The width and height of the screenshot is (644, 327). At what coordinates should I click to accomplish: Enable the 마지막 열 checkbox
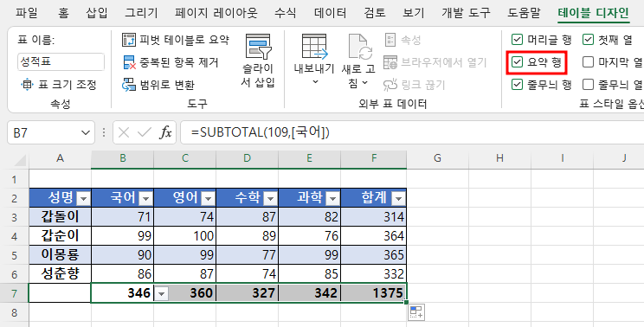[x=588, y=62]
